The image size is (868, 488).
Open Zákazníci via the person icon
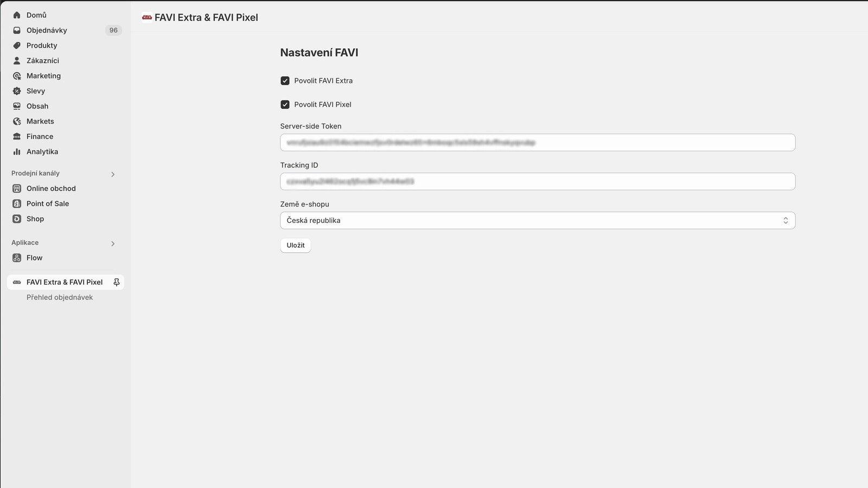click(x=16, y=60)
